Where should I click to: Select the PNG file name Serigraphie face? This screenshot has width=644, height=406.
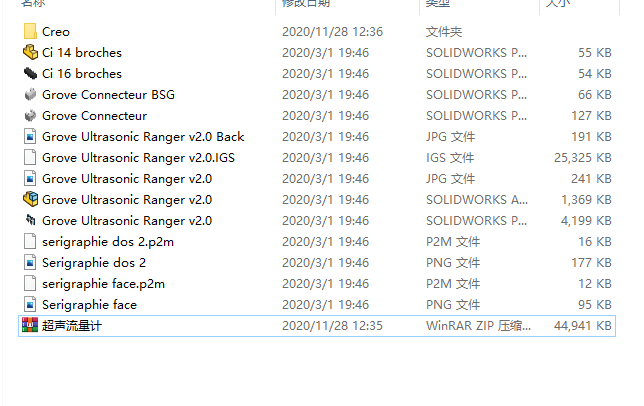(x=90, y=305)
